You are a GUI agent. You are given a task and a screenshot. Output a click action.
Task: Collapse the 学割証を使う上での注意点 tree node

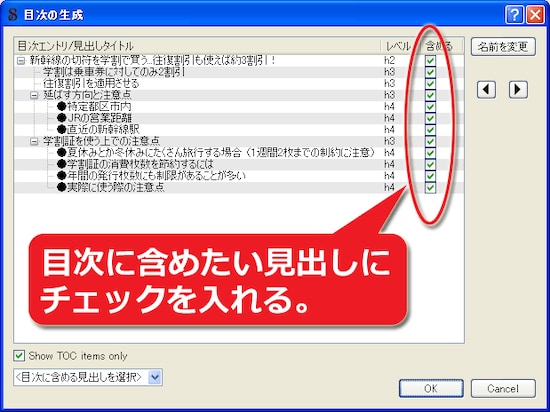pos(34,141)
